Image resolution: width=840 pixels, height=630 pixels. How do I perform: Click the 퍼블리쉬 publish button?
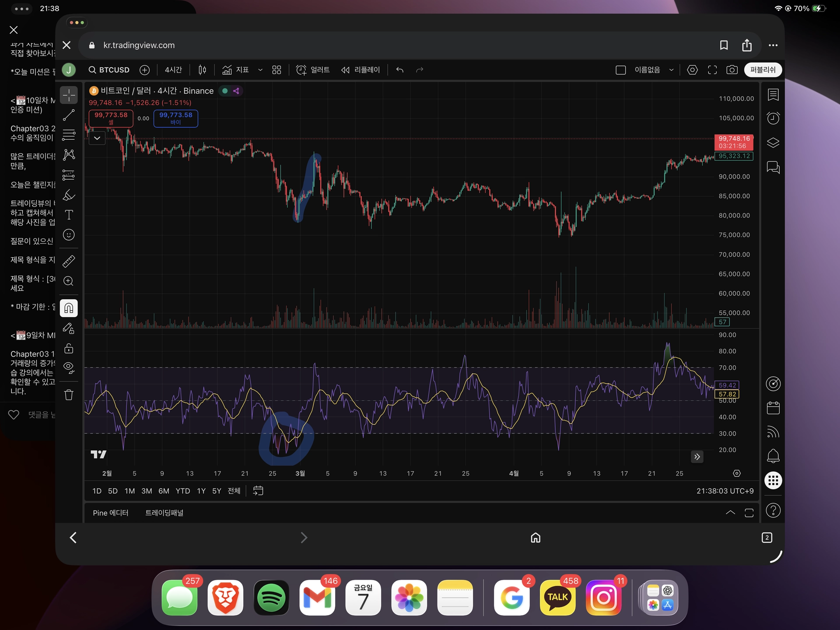click(x=763, y=70)
